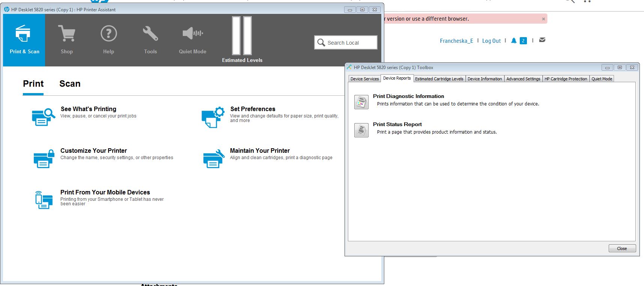Focus the Search Local input field
This screenshot has width=644, height=286.
tap(346, 42)
